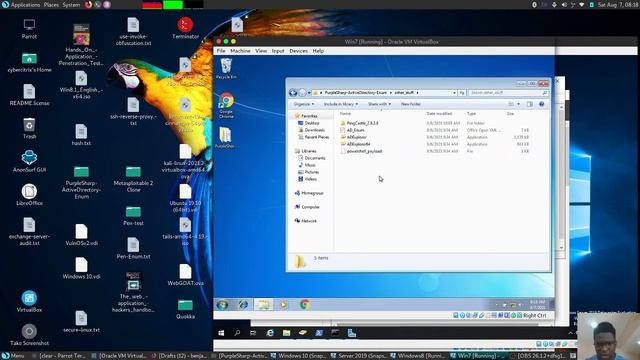Click the Search other_stuff field
This screenshot has width=640, height=360.
508,93
